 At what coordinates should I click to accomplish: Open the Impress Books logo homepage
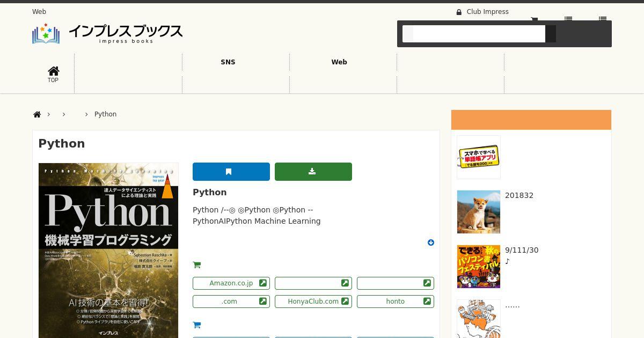point(107,33)
